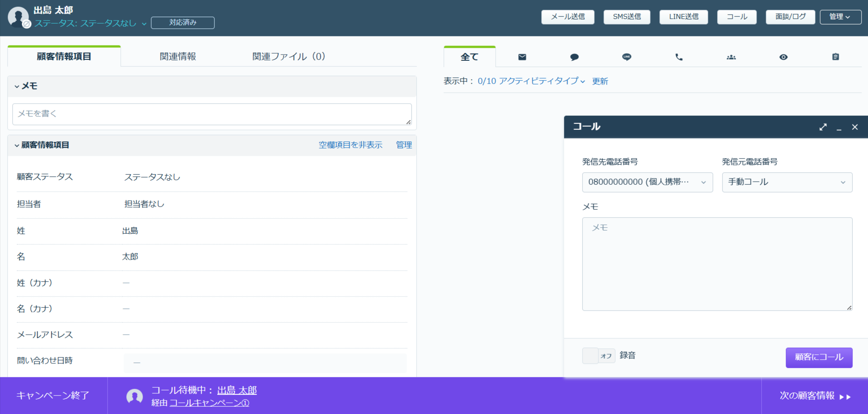Open the clipboard activity tab icon
The height and width of the screenshot is (414, 868).
click(x=836, y=57)
